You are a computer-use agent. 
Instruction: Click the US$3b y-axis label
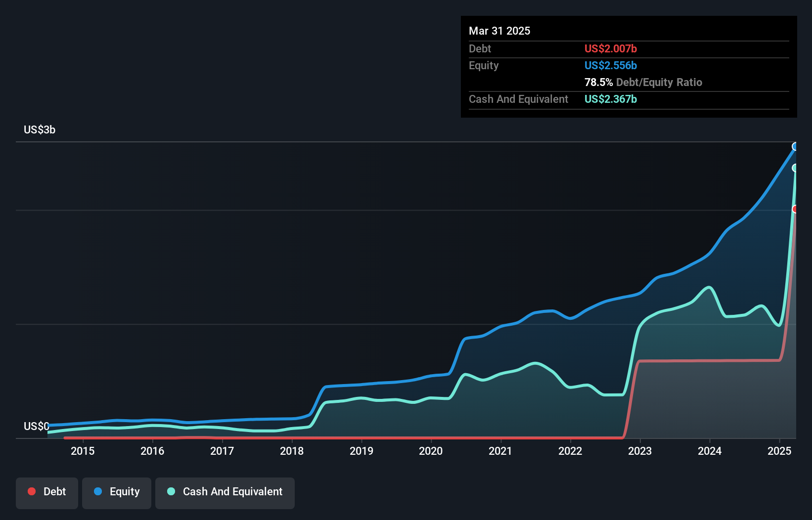coord(40,130)
